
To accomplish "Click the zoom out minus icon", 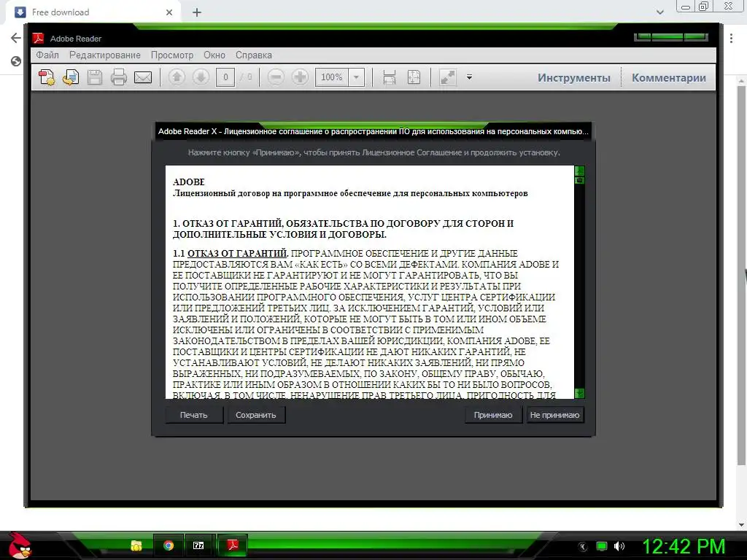I will 276,77.
